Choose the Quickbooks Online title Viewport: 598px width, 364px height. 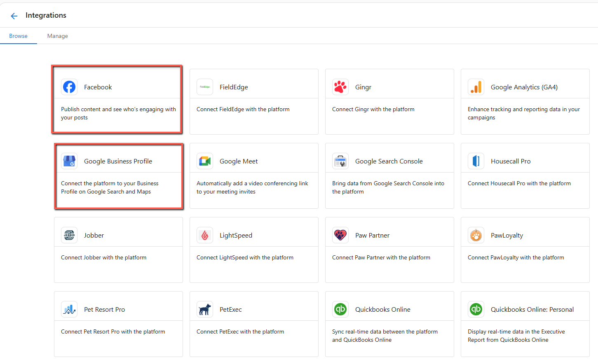tap(383, 309)
